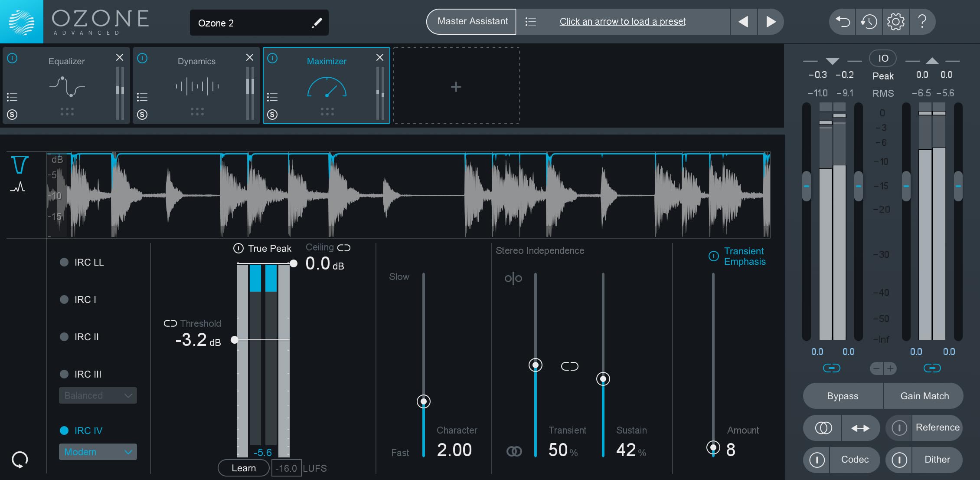Open the undo history clock icon
The width and height of the screenshot is (980, 480).
click(869, 21)
